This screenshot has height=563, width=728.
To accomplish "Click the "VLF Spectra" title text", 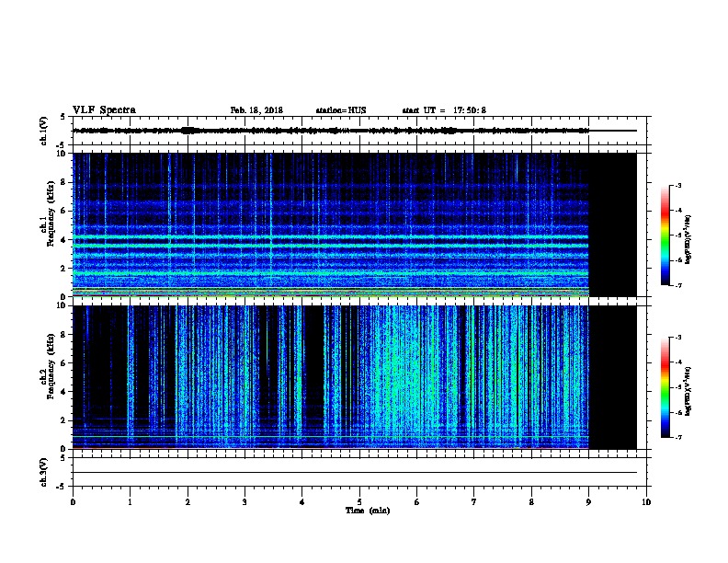I will 105,110.
